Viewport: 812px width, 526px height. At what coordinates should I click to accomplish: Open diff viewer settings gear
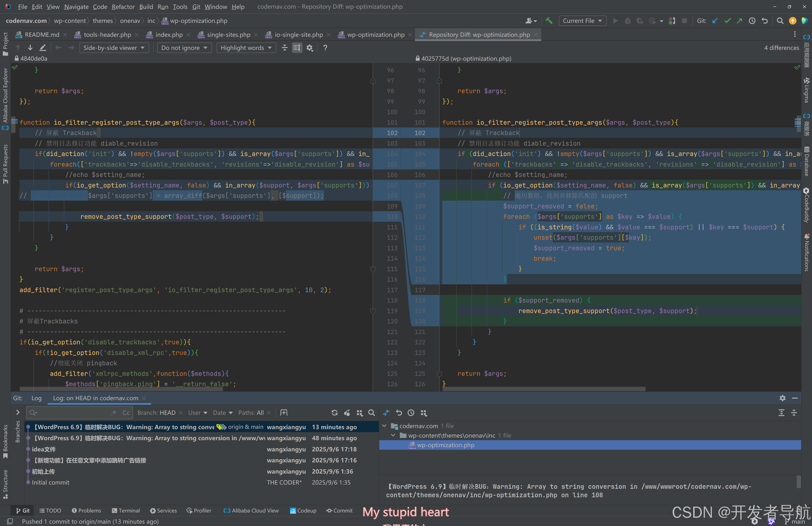pos(310,48)
